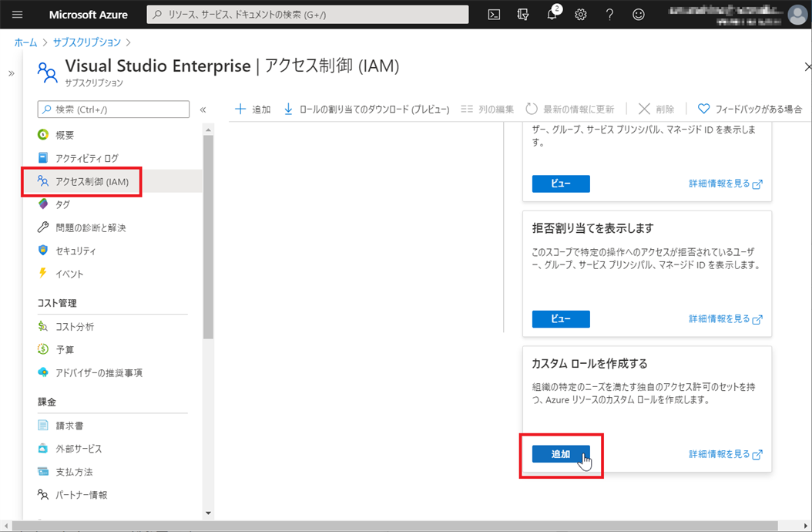The height and width of the screenshot is (532, 812).
Task: Open 詳細情報を見る in 拒否割り当て card
Action: tap(726, 319)
